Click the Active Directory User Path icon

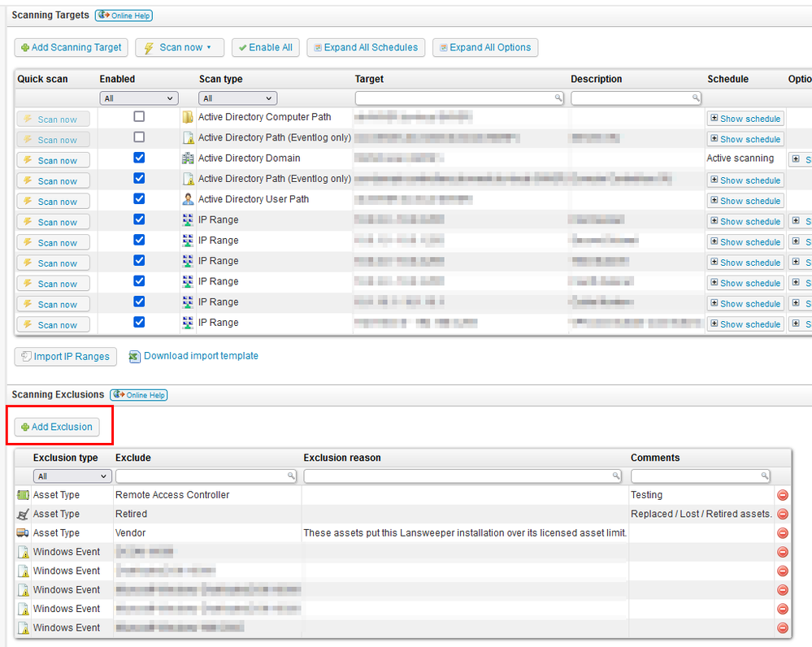tap(189, 199)
